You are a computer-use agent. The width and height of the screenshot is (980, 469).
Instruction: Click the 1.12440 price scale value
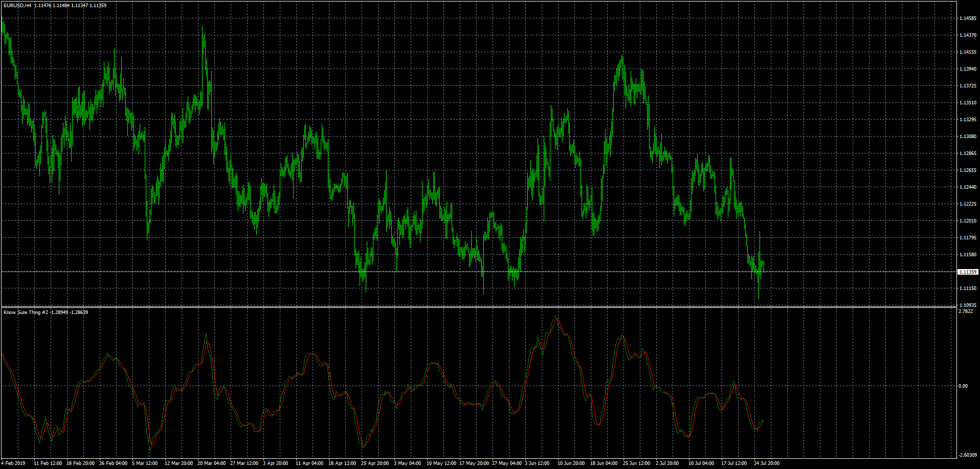click(x=968, y=187)
